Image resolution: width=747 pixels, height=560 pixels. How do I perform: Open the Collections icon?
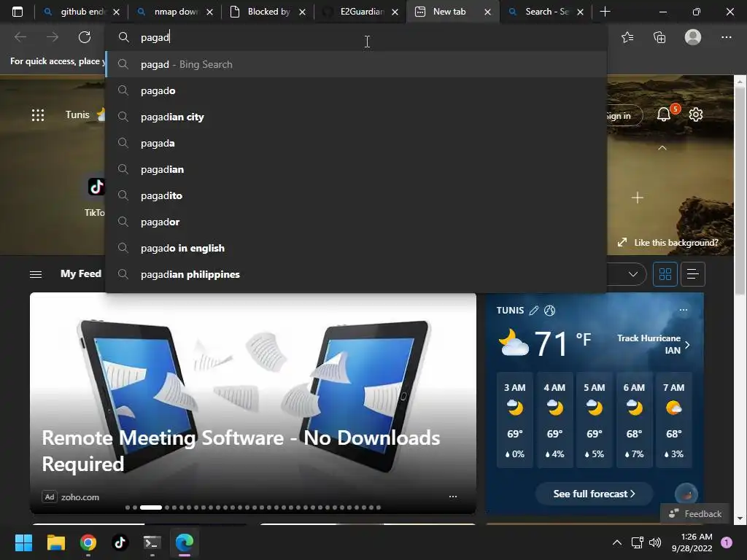click(x=659, y=37)
